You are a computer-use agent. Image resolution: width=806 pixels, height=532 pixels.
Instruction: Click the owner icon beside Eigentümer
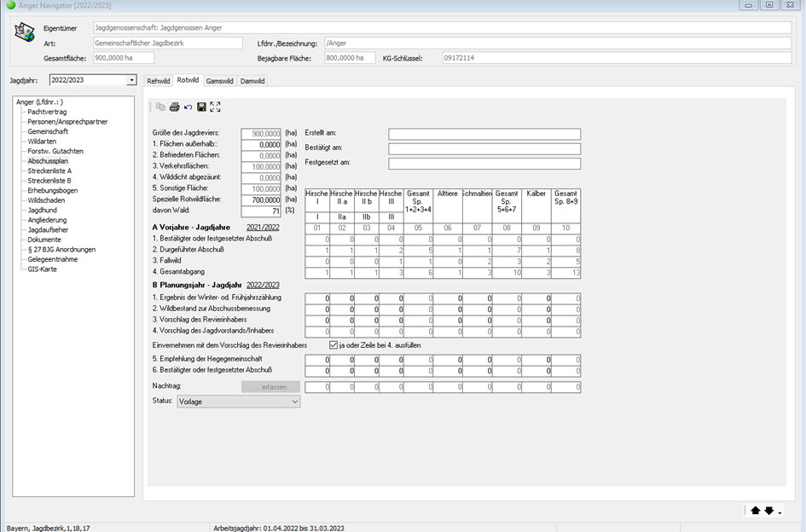point(25,33)
